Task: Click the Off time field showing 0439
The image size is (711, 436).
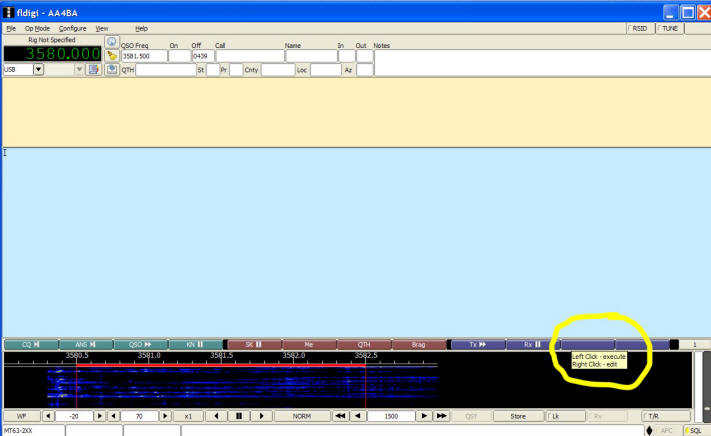Action: tap(203, 56)
